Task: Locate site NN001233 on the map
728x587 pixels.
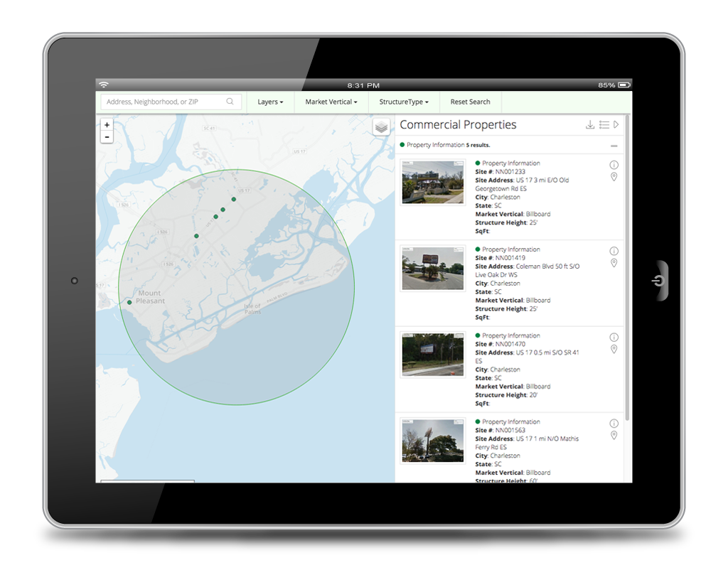Action: click(x=614, y=177)
